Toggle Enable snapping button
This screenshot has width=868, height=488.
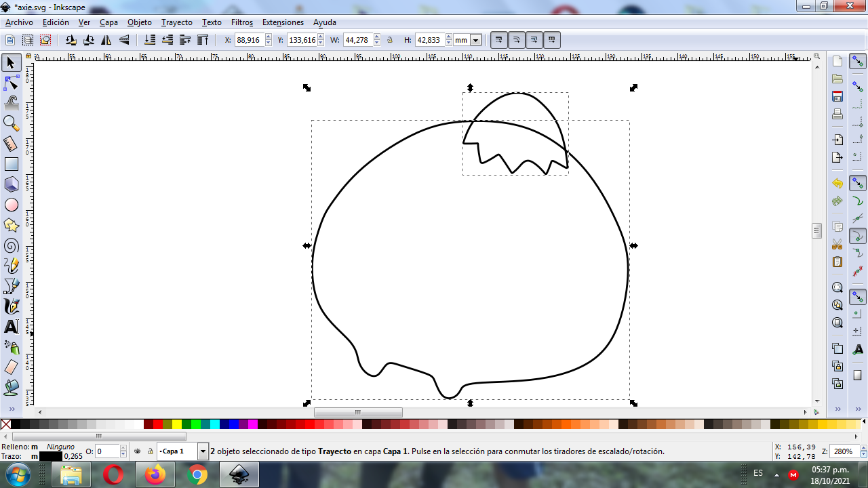(x=858, y=62)
